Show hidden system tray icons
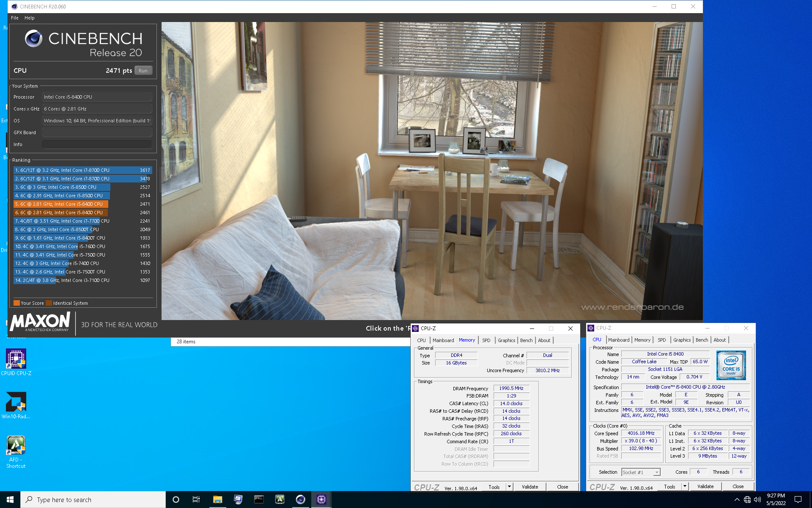The height and width of the screenshot is (508, 812). click(x=737, y=500)
